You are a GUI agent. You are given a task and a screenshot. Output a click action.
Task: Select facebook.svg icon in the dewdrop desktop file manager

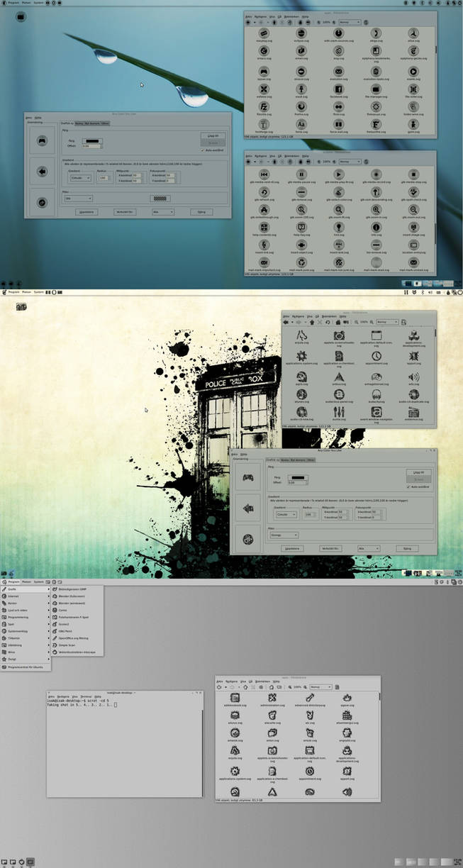pyautogui.click(x=338, y=89)
